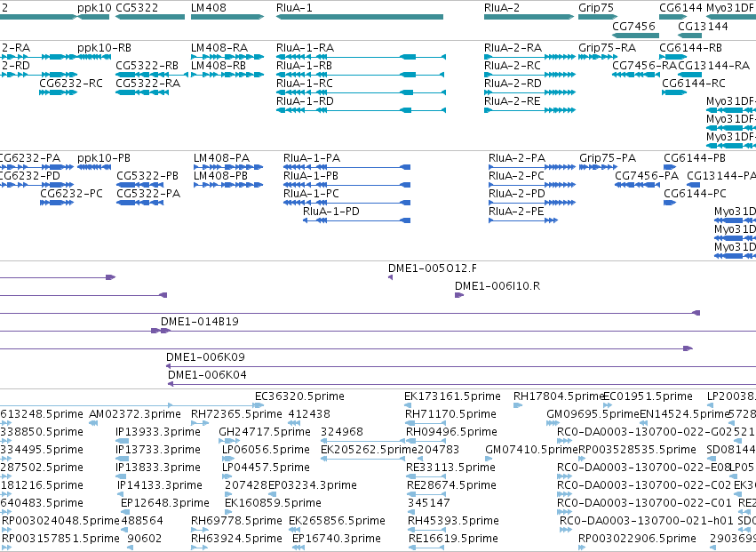Click the RluA-1-PA protein label

click(312, 158)
